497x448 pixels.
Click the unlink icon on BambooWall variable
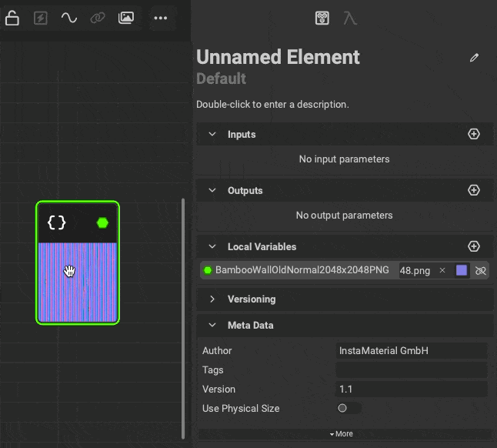(481, 270)
